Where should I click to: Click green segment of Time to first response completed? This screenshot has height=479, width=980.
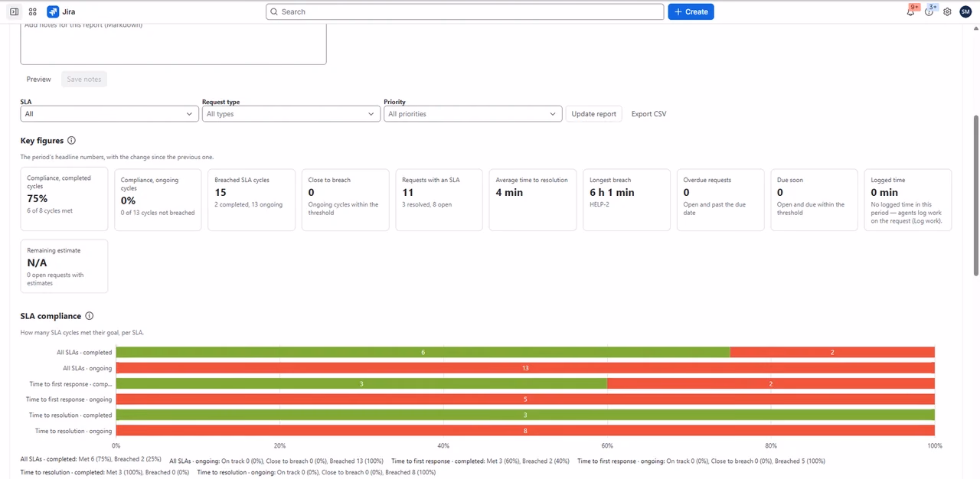361,383
